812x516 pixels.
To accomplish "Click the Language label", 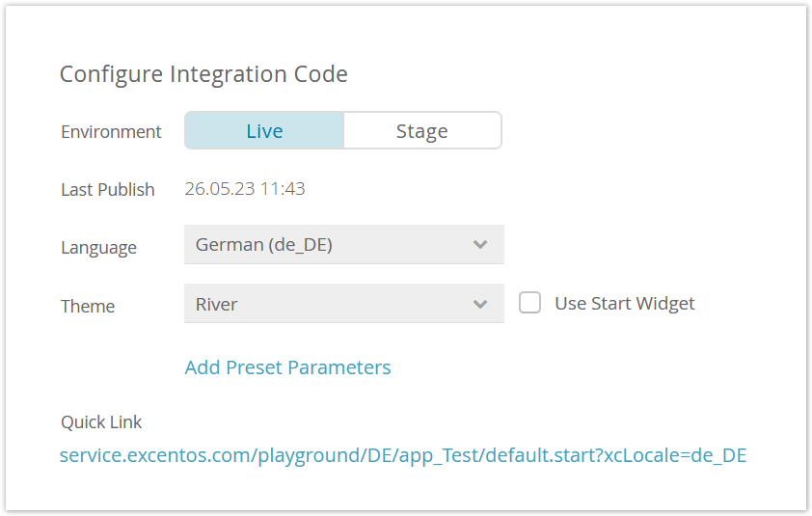I will click(99, 248).
